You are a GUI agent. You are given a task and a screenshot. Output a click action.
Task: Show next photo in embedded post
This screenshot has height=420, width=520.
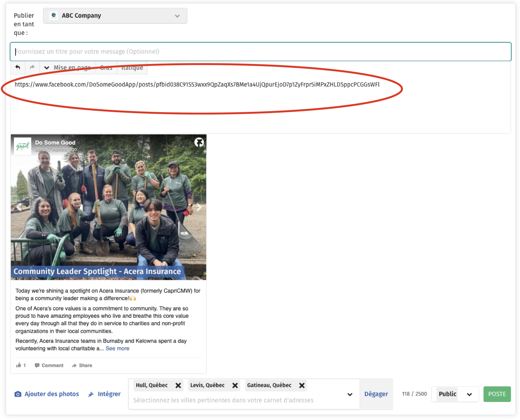click(x=199, y=207)
